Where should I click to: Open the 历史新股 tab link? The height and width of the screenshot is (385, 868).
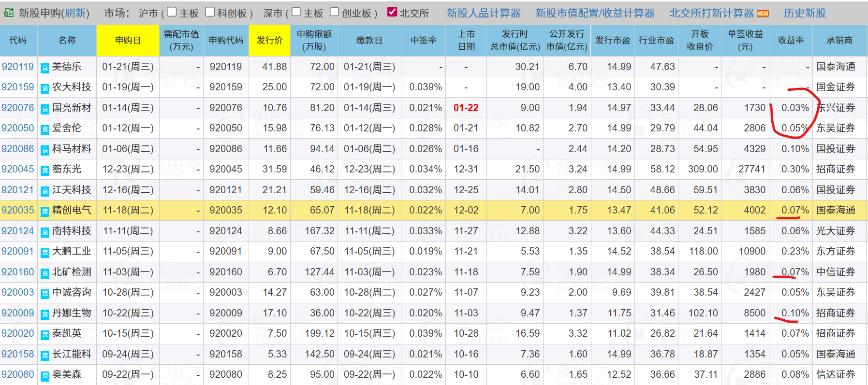point(805,13)
